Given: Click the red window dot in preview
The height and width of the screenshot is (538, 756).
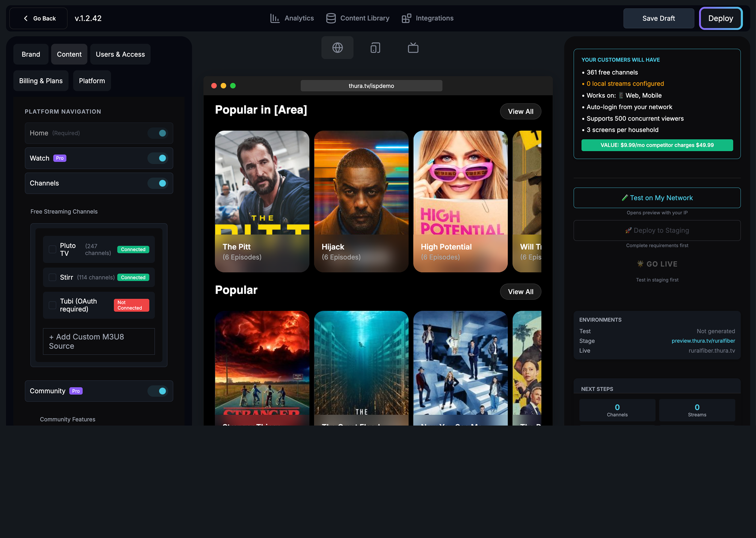Looking at the screenshot, I should point(214,86).
